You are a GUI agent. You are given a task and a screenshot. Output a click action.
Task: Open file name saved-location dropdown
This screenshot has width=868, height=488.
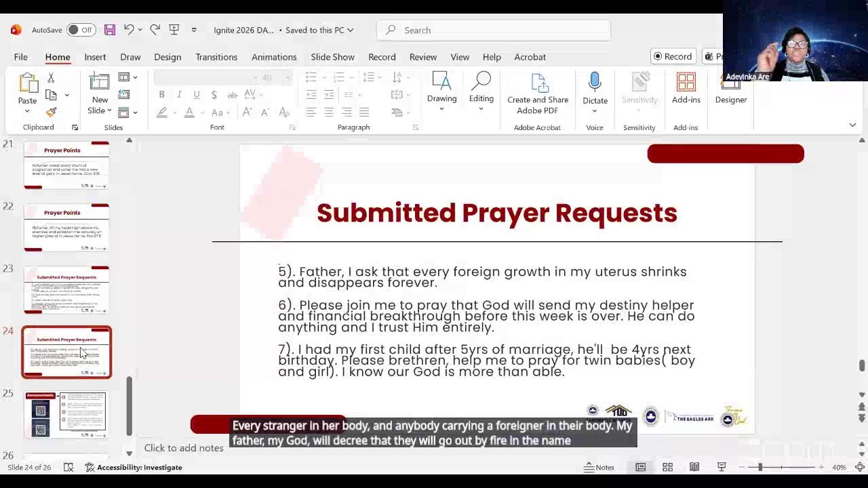tap(350, 30)
